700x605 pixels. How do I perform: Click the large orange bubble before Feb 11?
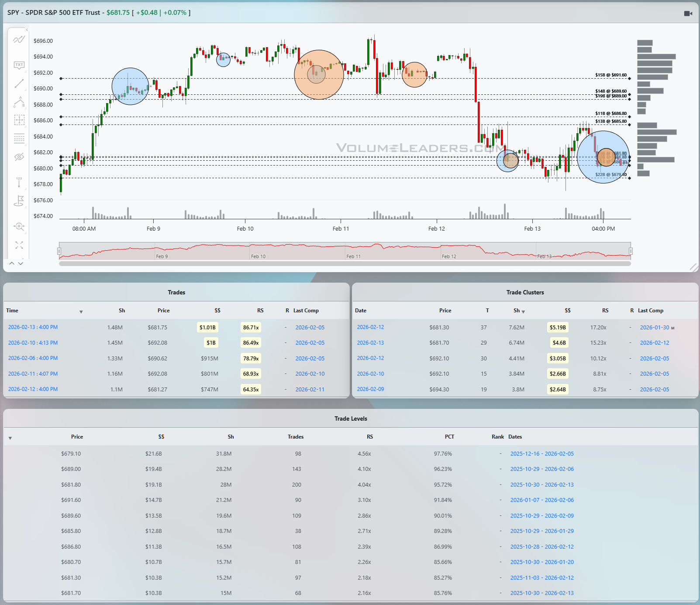319,75
